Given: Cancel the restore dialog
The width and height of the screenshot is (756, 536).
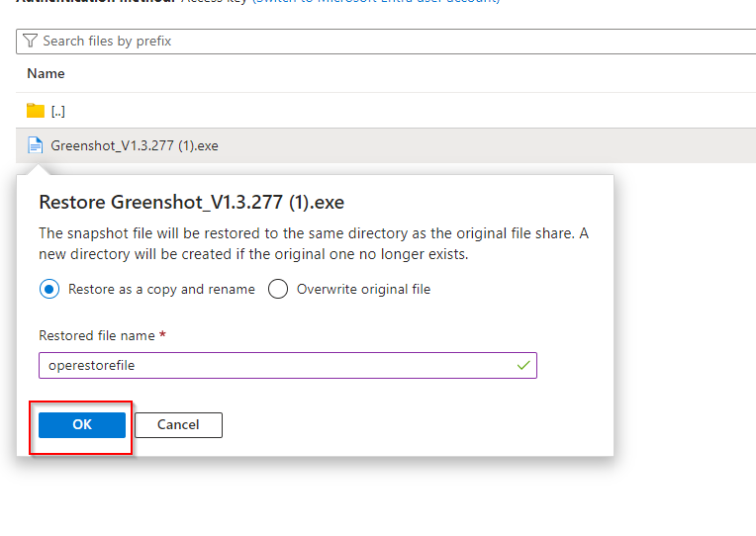Looking at the screenshot, I should (178, 425).
